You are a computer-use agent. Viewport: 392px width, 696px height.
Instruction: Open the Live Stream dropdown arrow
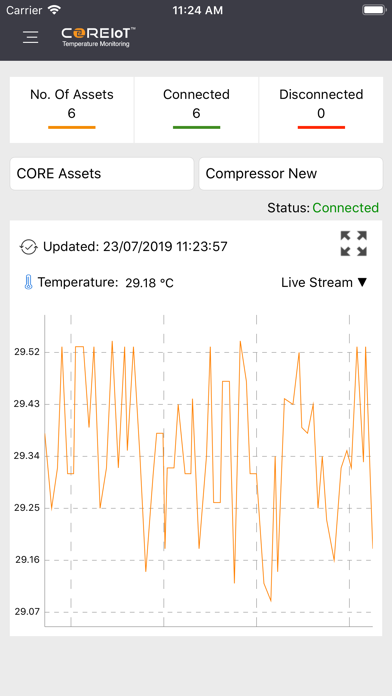click(x=362, y=282)
